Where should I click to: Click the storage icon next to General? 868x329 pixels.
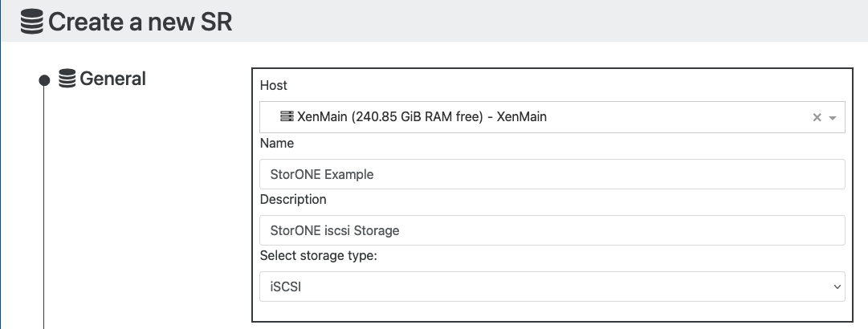click(x=67, y=78)
